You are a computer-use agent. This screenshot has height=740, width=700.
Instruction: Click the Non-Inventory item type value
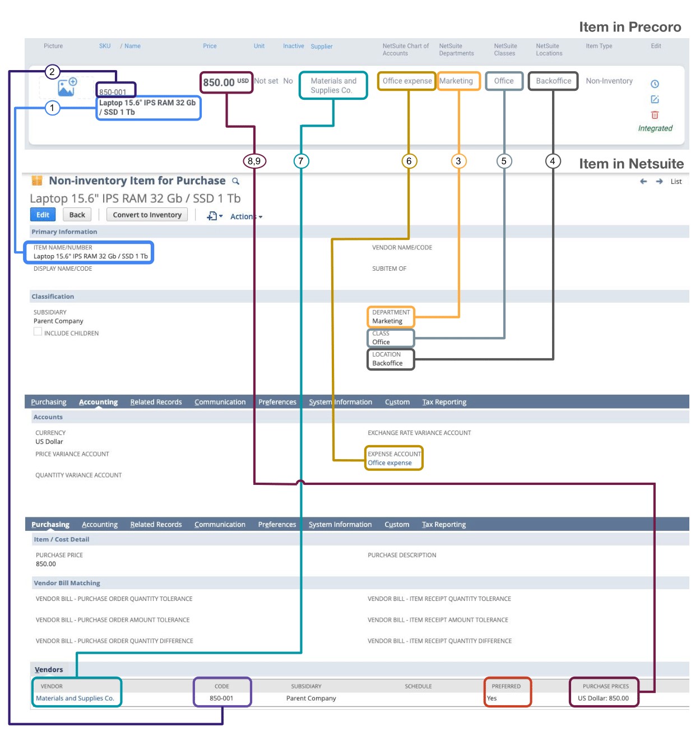click(x=609, y=81)
